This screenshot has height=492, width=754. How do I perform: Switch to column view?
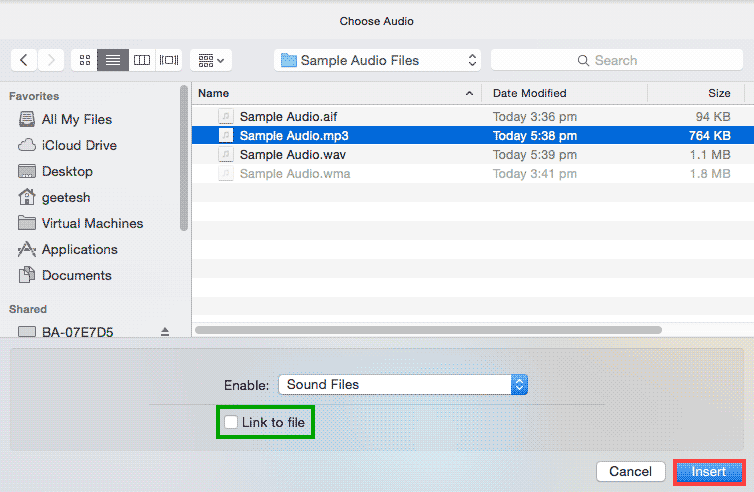click(x=142, y=60)
